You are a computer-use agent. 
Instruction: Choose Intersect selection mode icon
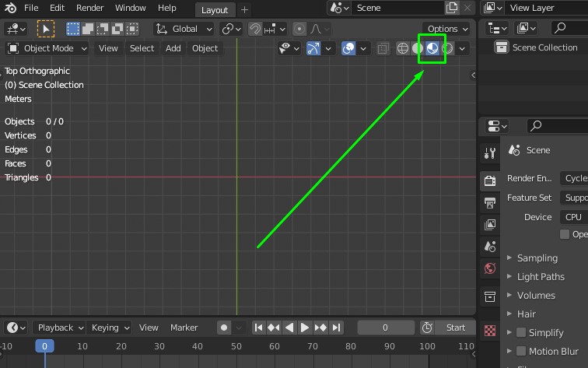(132, 29)
